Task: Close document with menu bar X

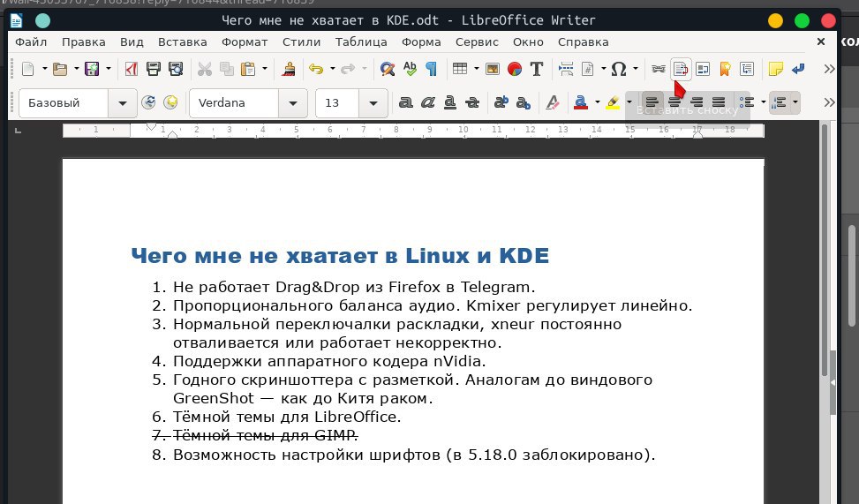Action: coord(821,41)
